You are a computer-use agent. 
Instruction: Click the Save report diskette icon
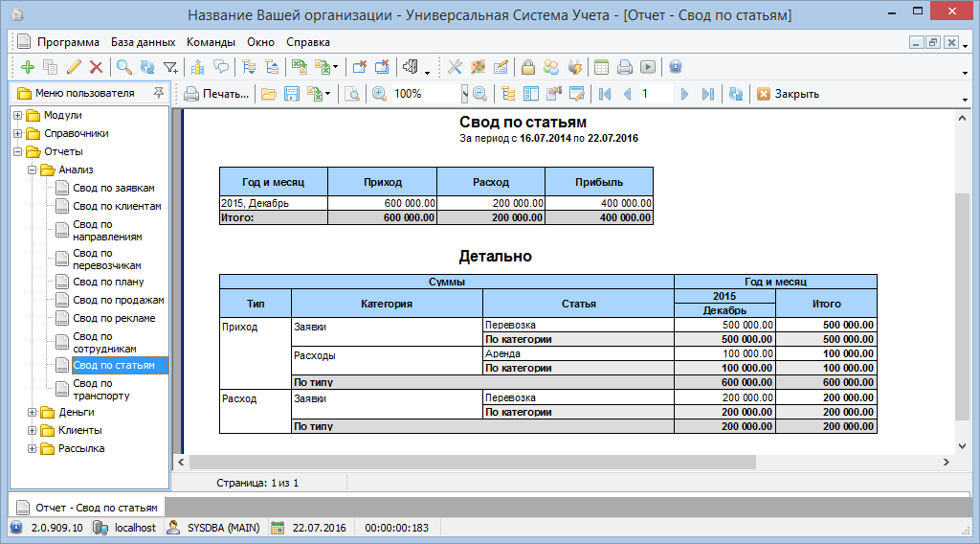point(292,94)
